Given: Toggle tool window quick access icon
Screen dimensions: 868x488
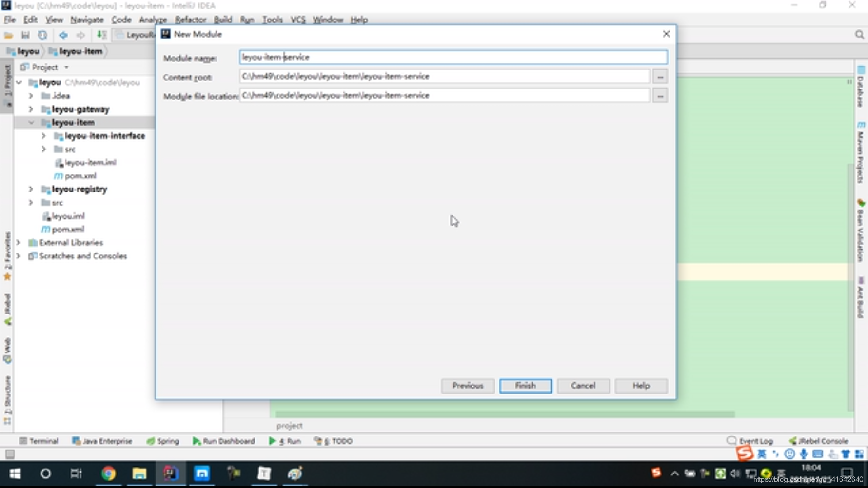Looking at the screenshot, I should coord(10,454).
